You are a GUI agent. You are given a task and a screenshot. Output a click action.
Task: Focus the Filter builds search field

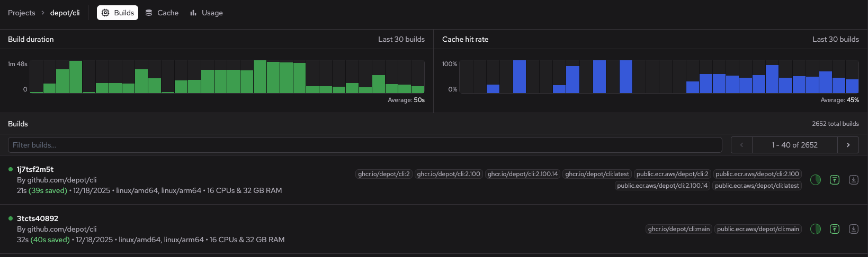point(365,145)
